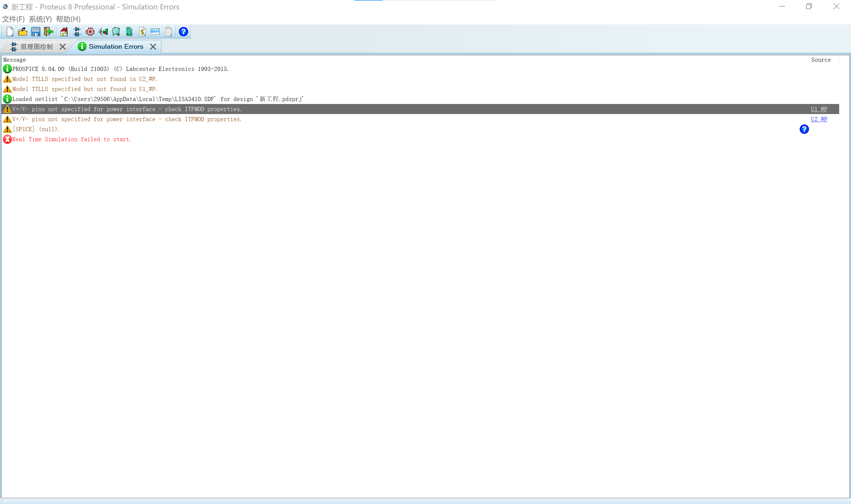Click the warning icon of the [SPICE] (null) row
The height and width of the screenshot is (504, 851).
(7, 129)
